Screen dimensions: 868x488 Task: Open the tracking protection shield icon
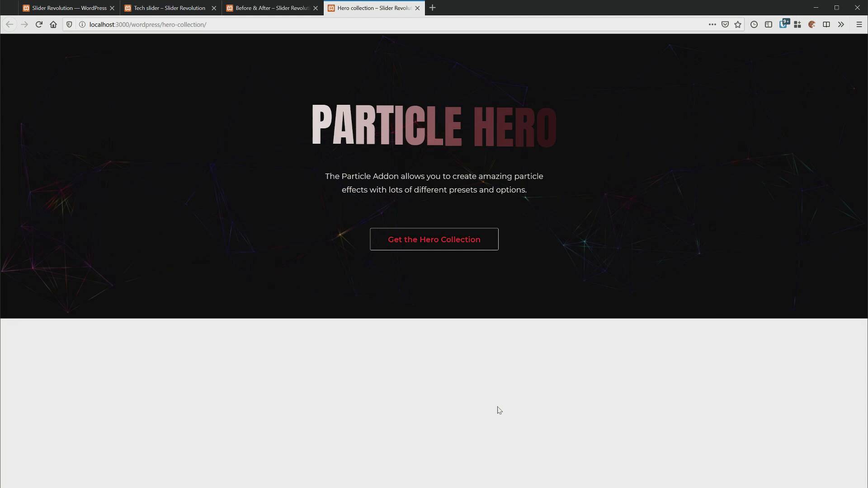click(x=69, y=24)
